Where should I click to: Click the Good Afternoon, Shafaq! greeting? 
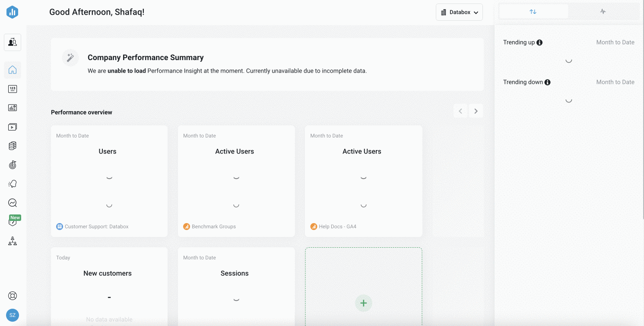click(x=97, y=12)
